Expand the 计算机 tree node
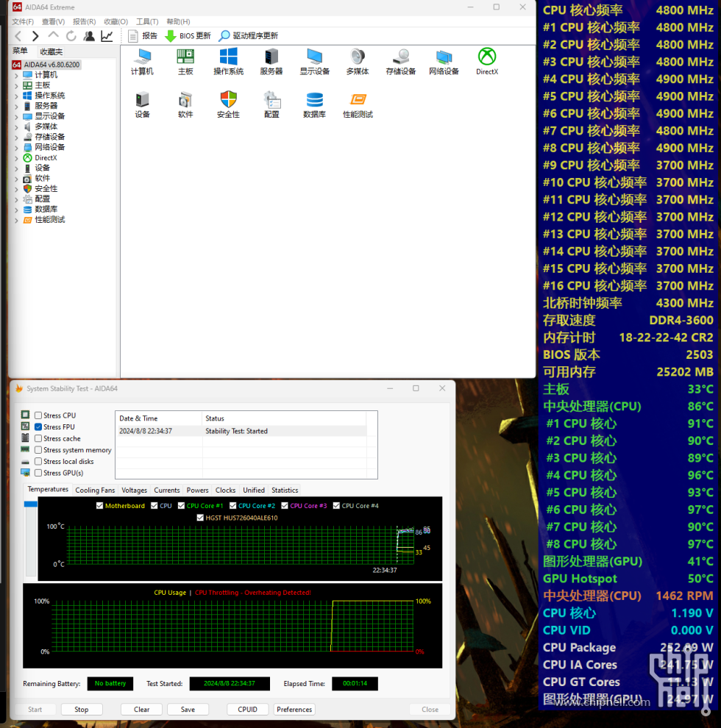This screenshot has width=721, height=728. pos(17,75)
